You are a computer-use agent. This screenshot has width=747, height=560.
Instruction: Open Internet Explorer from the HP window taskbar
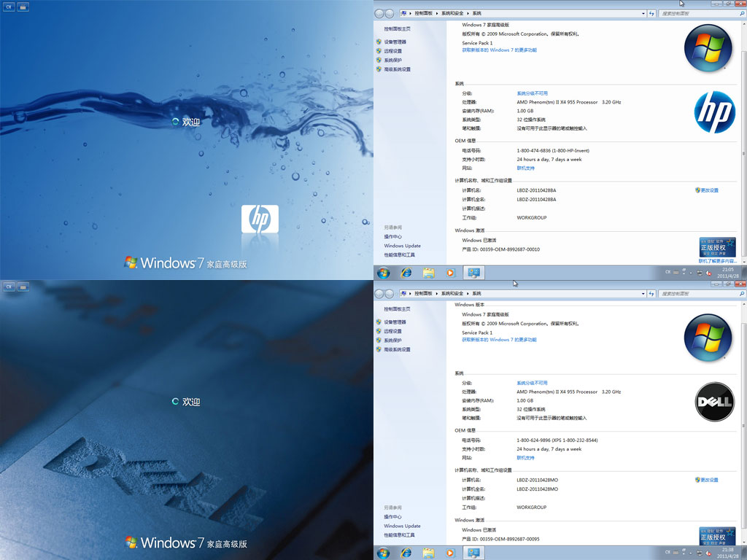click(x=406, y=273)
